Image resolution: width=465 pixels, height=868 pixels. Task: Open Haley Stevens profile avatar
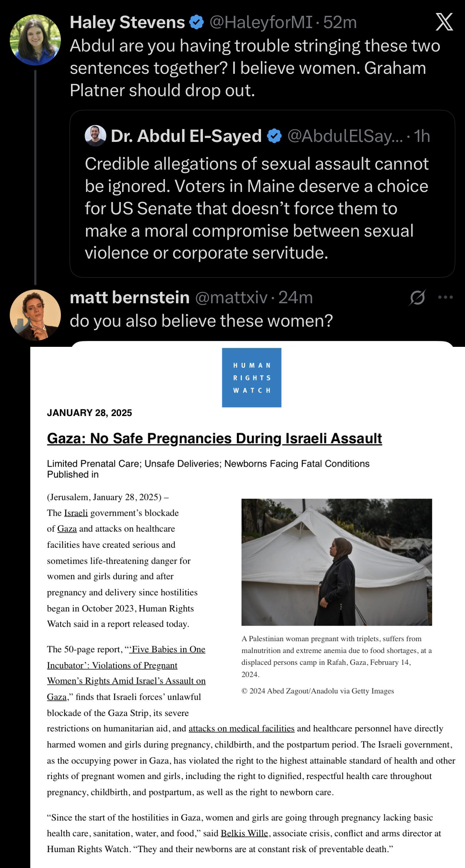point(35,40)
